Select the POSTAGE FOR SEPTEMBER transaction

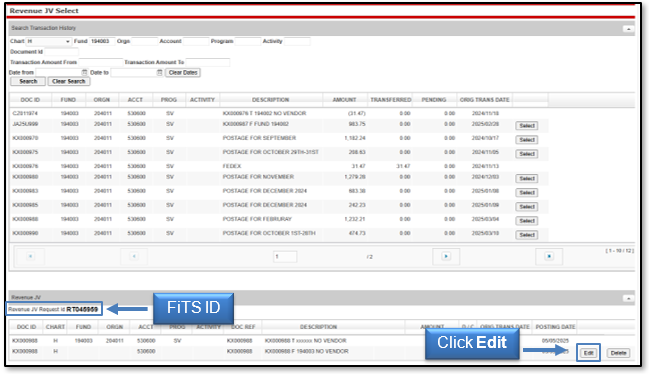[x=527, y=140]
